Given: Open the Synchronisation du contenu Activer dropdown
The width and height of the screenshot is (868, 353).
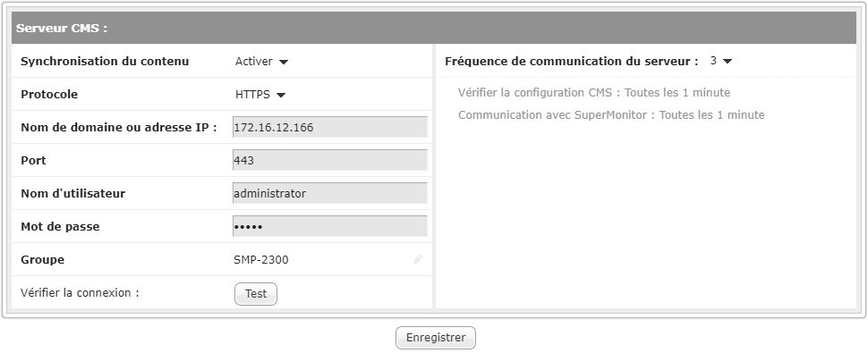Looking at the screenshot, I should point(262,62).
